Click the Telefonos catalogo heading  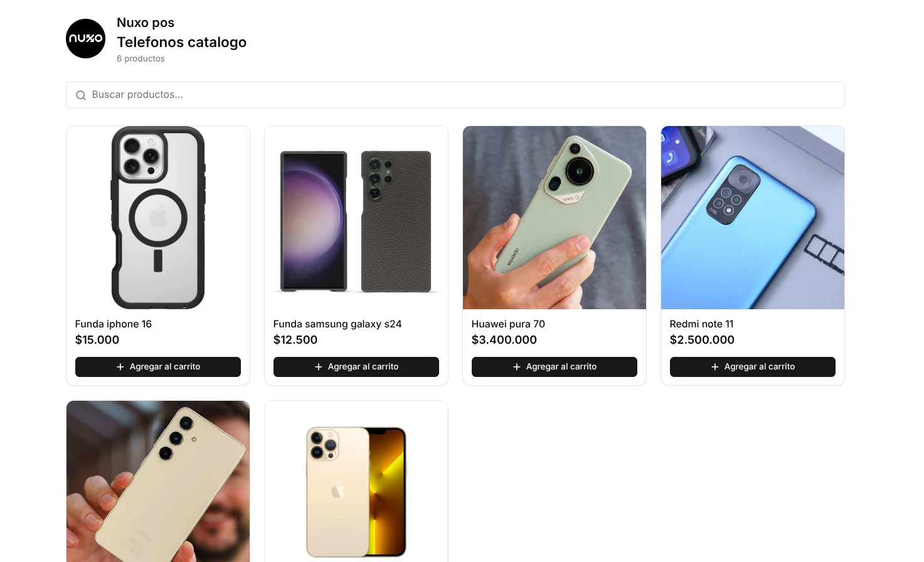point(182,42)
